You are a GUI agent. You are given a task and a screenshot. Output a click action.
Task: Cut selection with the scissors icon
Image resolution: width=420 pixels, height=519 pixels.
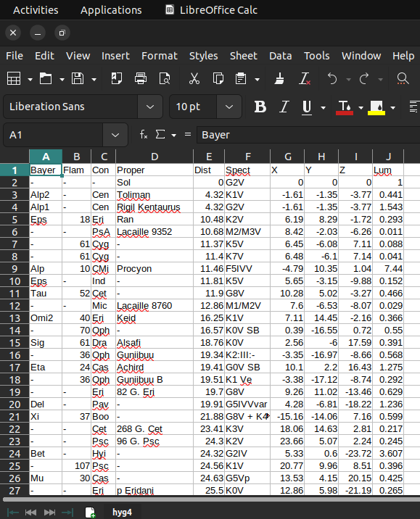[x=194, y=79]
